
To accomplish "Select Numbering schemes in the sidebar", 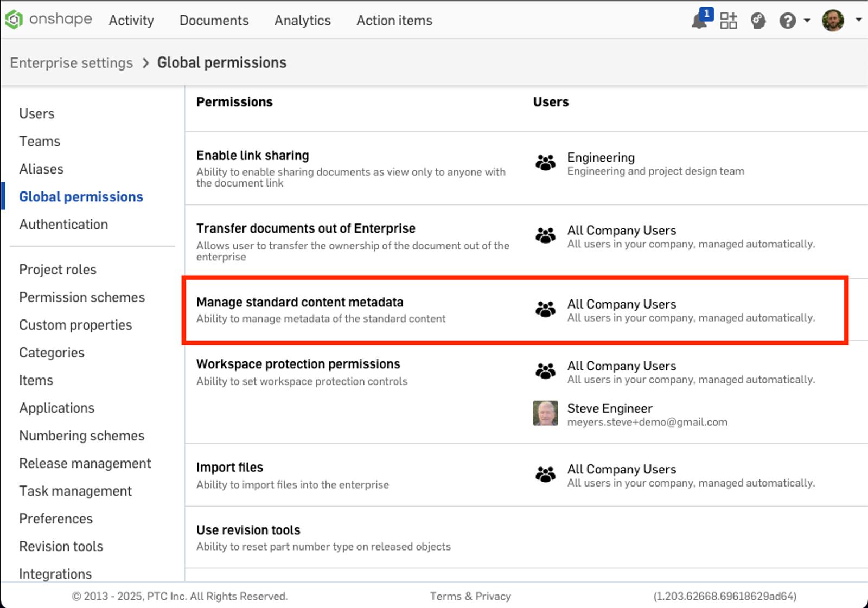I will (x=81, y=436).
